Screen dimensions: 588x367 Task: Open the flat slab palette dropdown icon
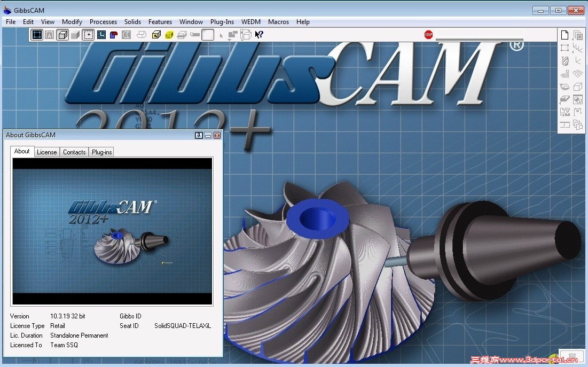[565, 99]
